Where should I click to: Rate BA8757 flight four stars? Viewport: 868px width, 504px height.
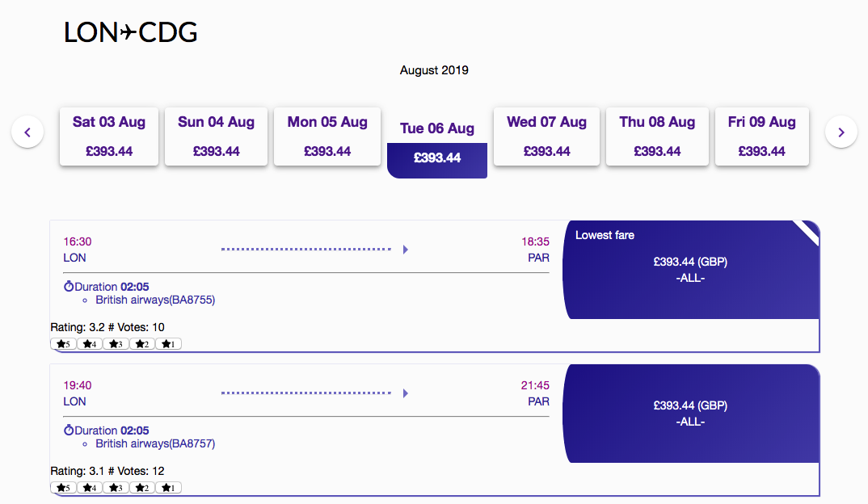pyautogui.click(x=90, y=488)
